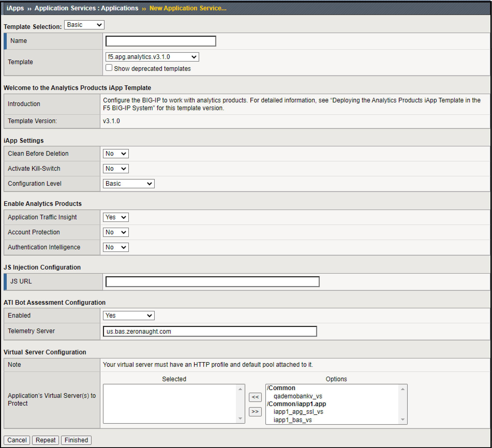Open the Clean Before Deletion dropdown
Image resolution: width=492 pixels, height=448 pixels.
point(115,153)
